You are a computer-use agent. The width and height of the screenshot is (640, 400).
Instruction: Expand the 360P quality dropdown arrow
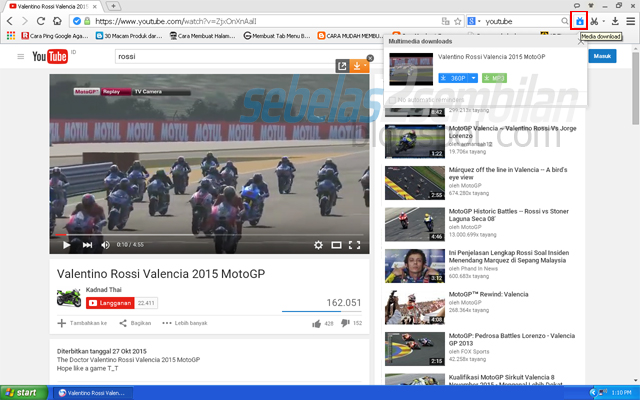[473, 78]
